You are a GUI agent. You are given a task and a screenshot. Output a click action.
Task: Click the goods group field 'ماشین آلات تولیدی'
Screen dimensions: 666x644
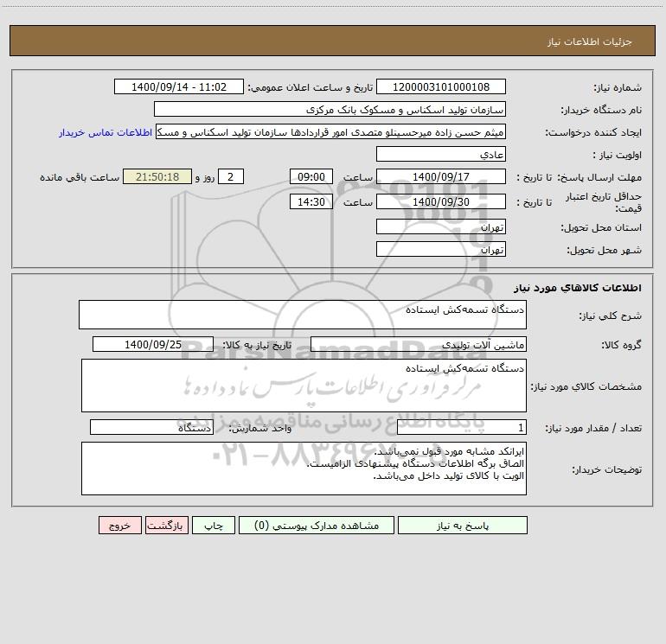pos(419,344)
